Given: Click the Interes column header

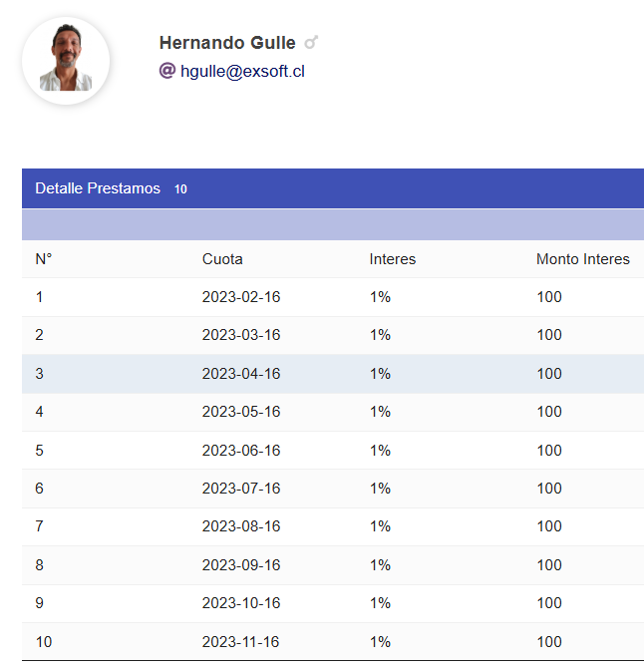Looking at the screenshot, I should (393, 259).
